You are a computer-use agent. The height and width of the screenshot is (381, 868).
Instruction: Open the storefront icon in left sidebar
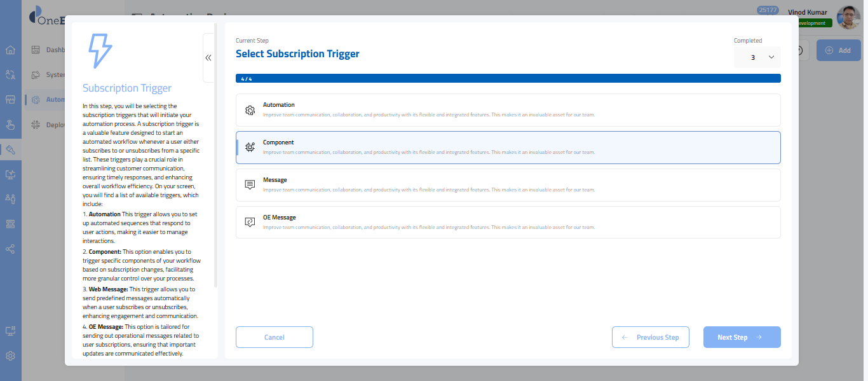tap(10, 100)
